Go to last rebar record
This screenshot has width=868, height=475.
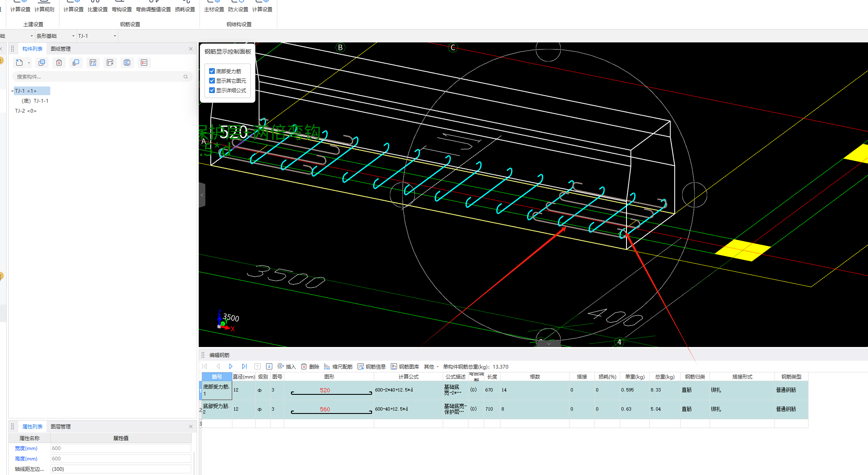coord(244,367)
